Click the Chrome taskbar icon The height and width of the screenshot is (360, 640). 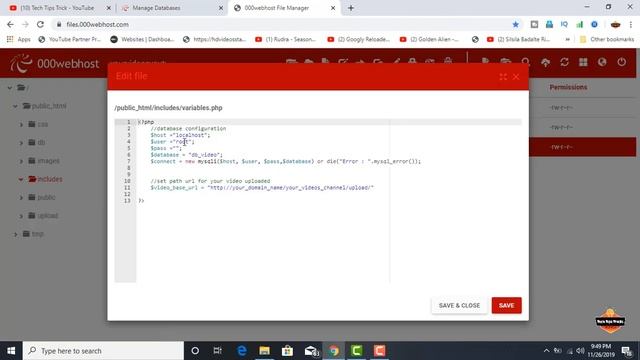click(x=334, y=351)
